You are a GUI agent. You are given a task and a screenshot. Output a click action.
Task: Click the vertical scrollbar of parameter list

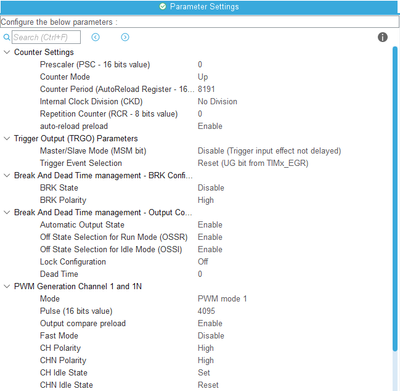pos(395,198)
